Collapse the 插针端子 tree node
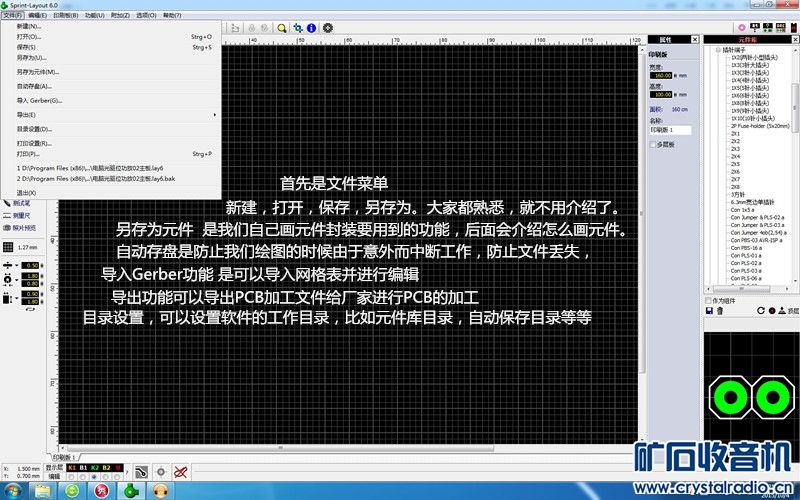Viewport: 800px width, 500px height. (718, 50)
